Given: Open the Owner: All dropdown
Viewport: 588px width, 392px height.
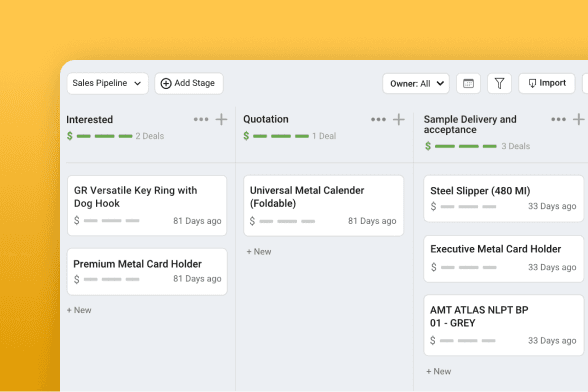Looking at the screenshot, I should 416,83.
